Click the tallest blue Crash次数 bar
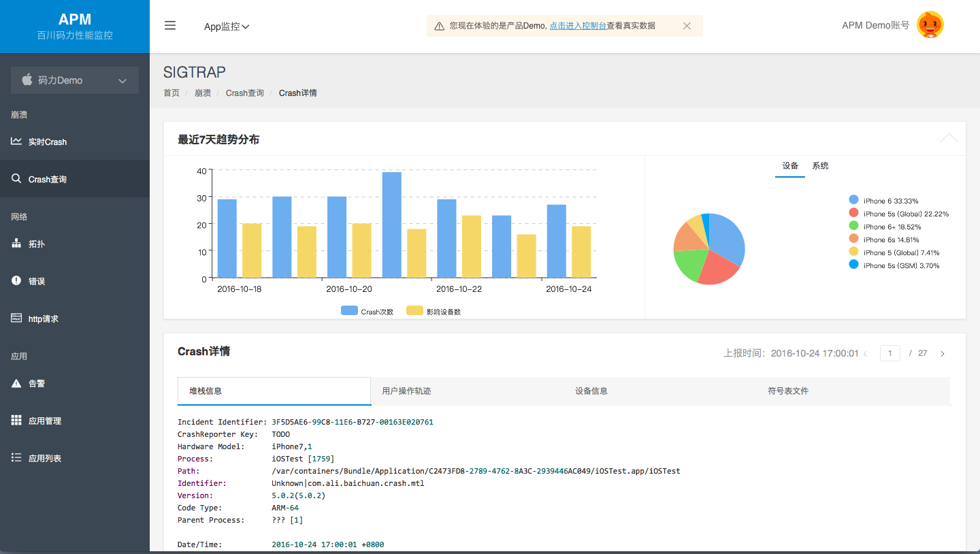 [391, 225]
